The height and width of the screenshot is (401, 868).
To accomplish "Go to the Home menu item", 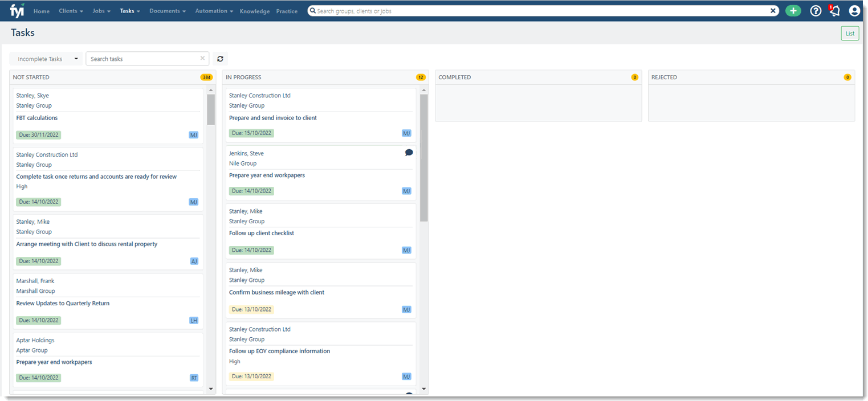I will [41, 11].
